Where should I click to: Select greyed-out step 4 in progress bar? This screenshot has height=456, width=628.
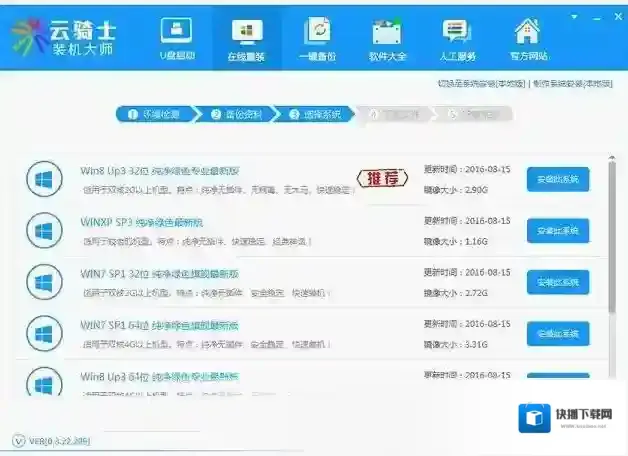(x=394, y=115)
